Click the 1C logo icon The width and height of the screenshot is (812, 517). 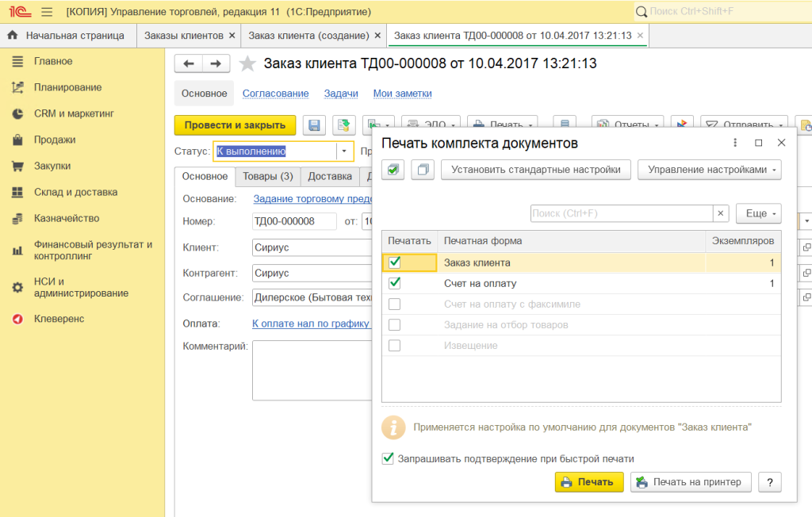pos(20,11)
